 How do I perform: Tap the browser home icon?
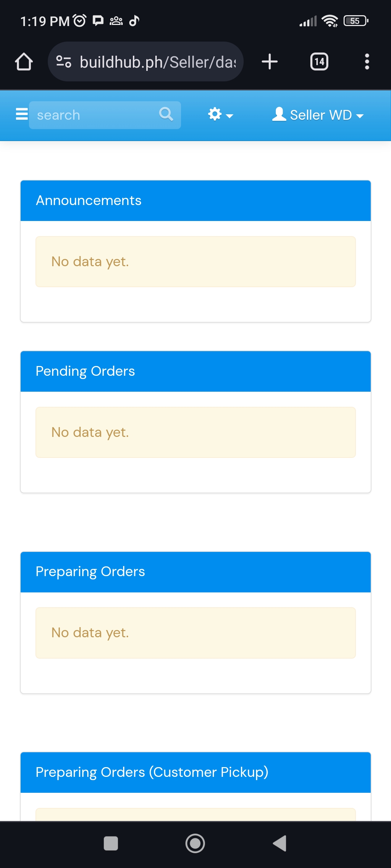[24, 62]
